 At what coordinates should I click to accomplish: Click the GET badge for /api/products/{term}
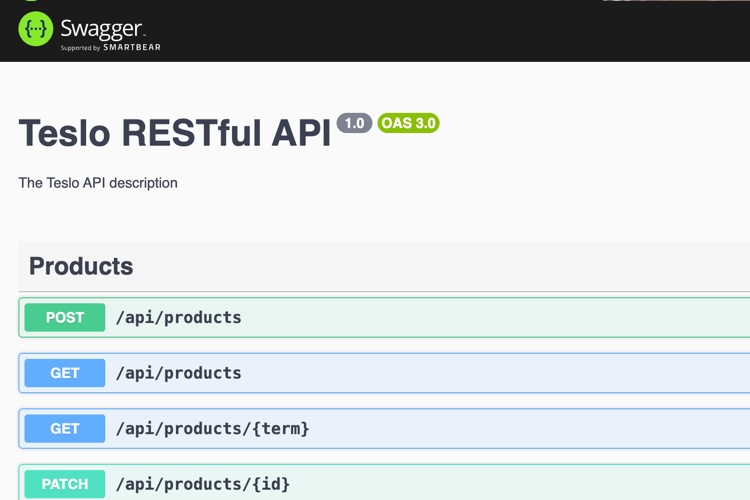pos(65,428)
